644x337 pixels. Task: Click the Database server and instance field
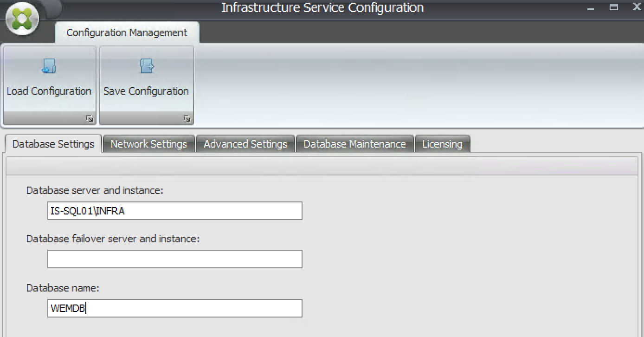tap(174, 211)
